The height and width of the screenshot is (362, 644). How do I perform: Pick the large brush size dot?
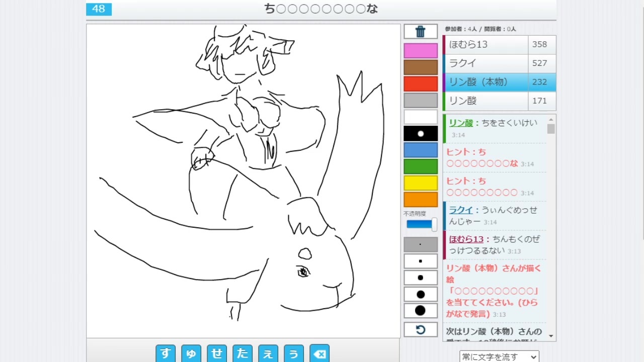[421, 294]
